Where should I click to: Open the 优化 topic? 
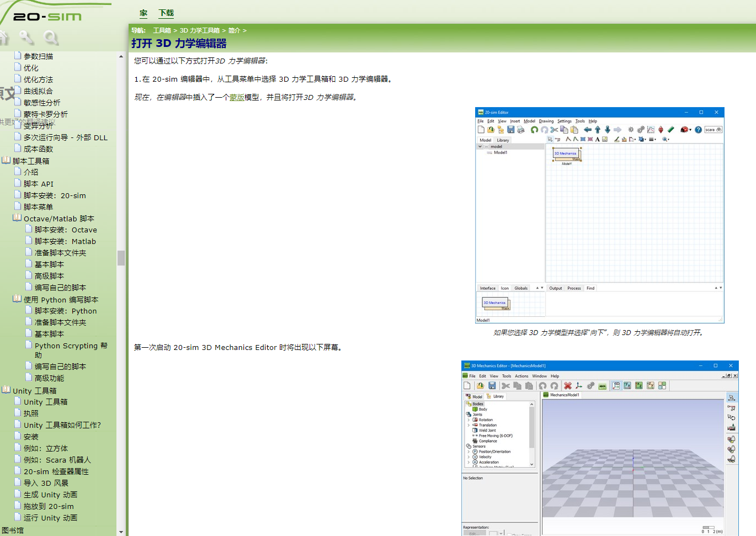31,68
